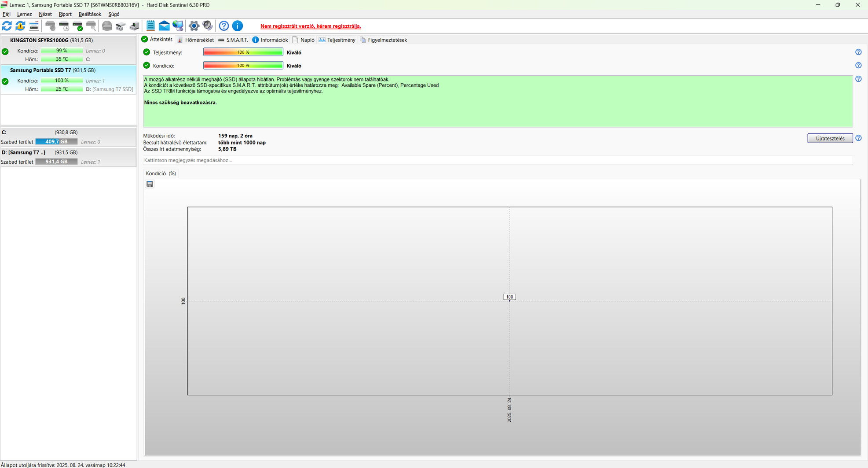Image resolution: width=868 pixels, height=468 pixels.
Task: Click the blue e-mail envelope icon
Action: click(x=164, y=26)
